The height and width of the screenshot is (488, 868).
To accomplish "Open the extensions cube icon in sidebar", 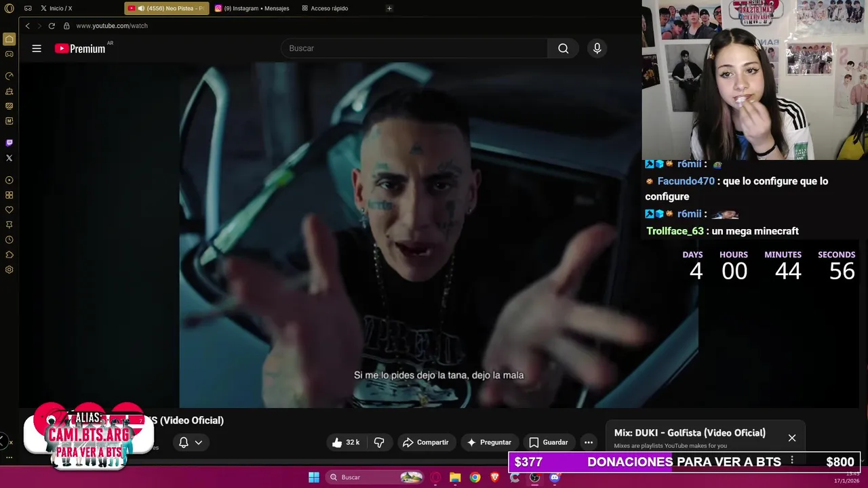I will (9, 255).
